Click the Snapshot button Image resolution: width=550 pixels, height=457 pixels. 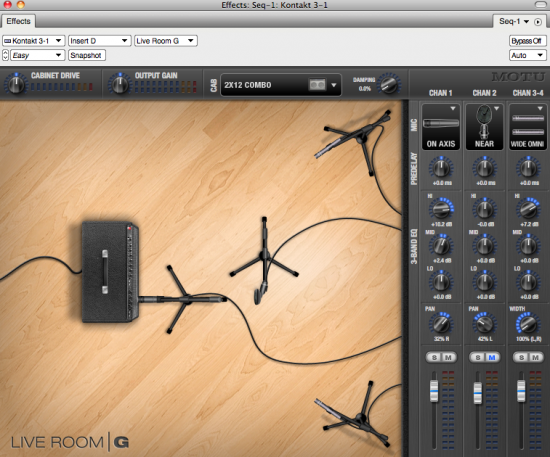[x=87, y=55]
